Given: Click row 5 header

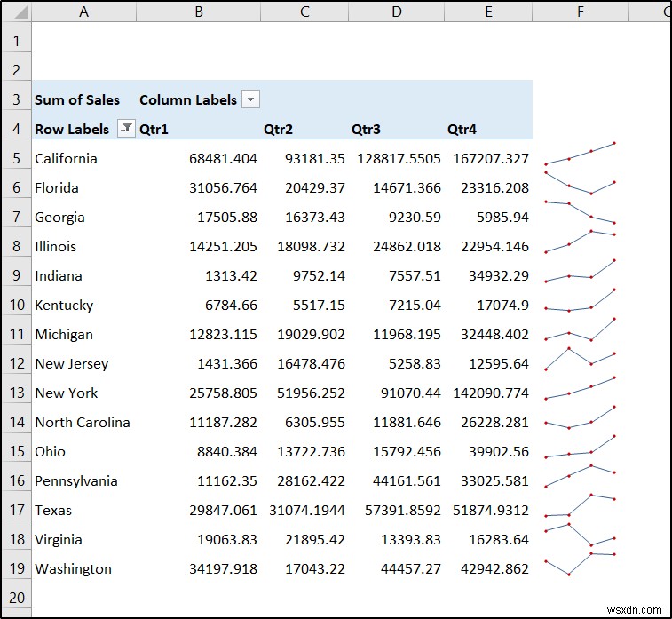Looking at the screenshot, I should (x=16, y=159).
